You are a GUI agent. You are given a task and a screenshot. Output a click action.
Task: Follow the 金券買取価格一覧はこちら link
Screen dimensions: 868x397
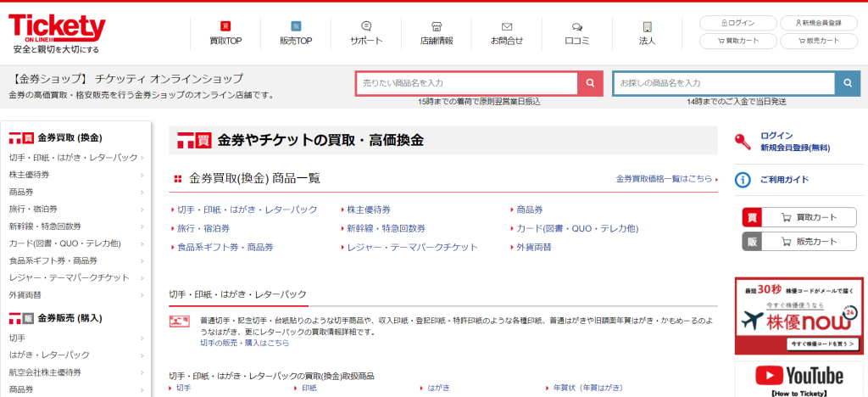pos(664,179)
